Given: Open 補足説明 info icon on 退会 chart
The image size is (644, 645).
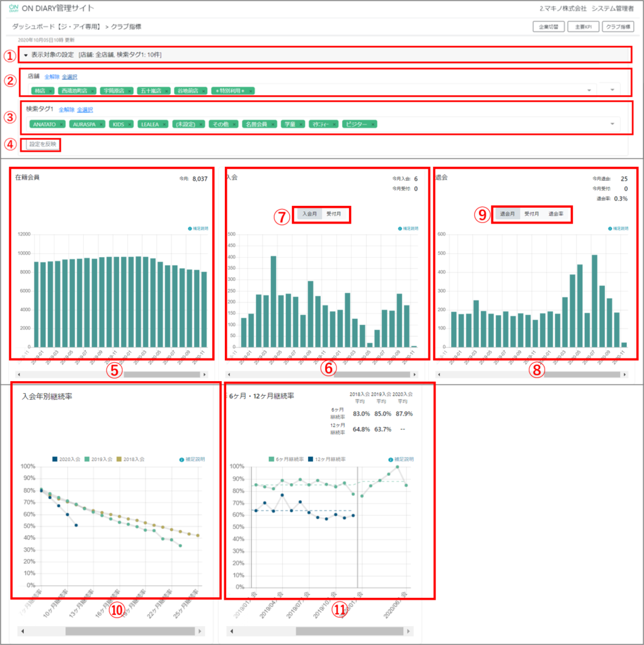Looking at the screenshot, I should pyautogui.click(x=610, y=229).
